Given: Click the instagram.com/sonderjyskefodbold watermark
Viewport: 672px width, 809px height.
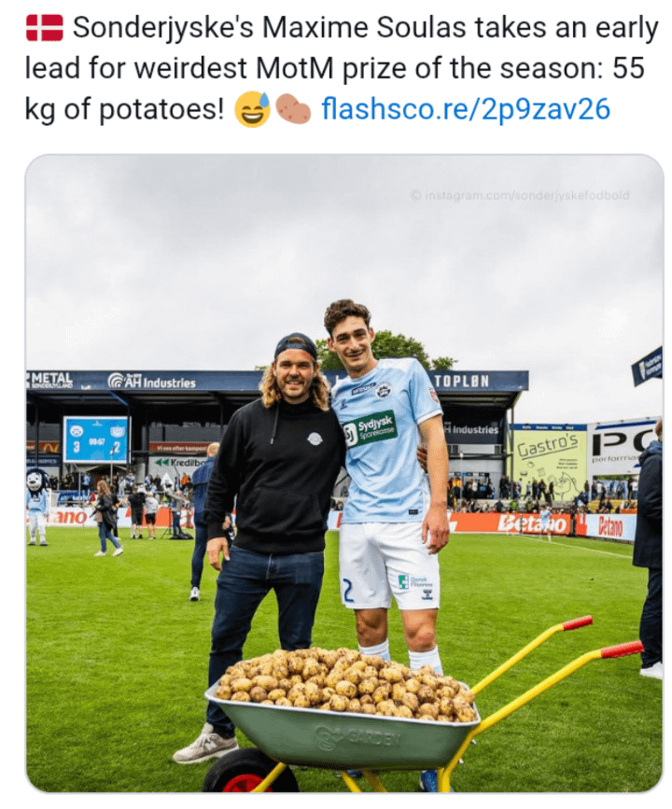Looking at the screenshot, I should 520,195.
